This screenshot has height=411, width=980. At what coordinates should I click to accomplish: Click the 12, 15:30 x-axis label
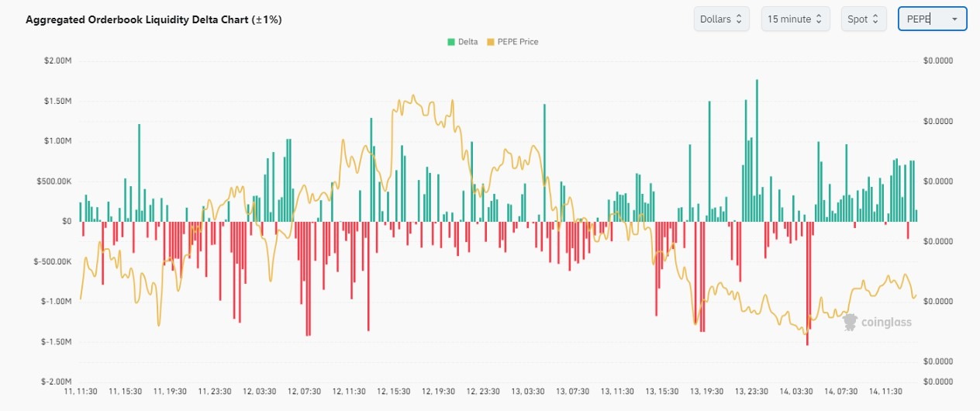point(395,392)
